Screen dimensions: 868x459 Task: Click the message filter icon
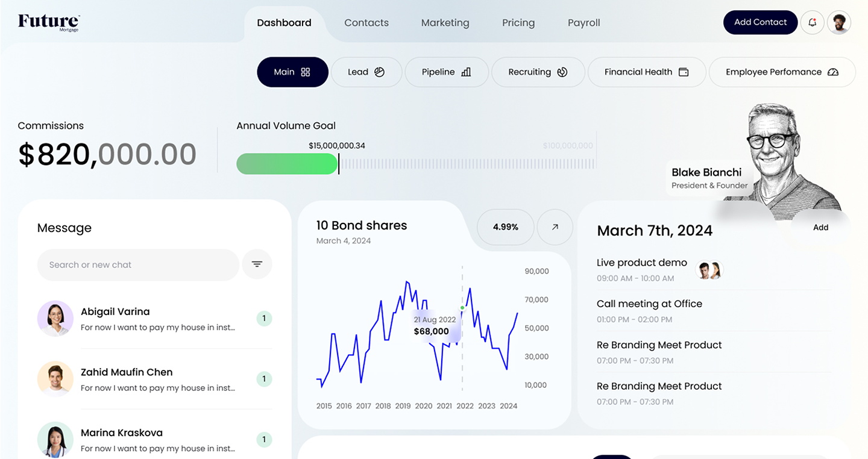click(257, 264)
